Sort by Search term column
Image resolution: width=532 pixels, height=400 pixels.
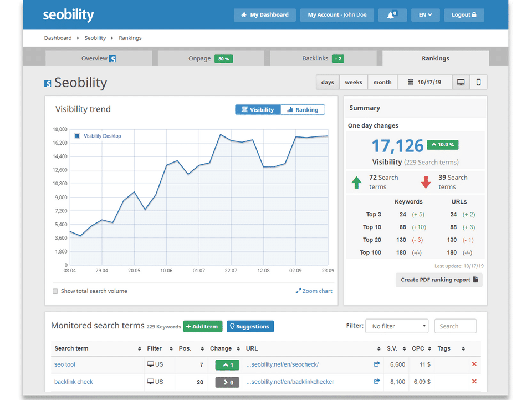(98, 348)
